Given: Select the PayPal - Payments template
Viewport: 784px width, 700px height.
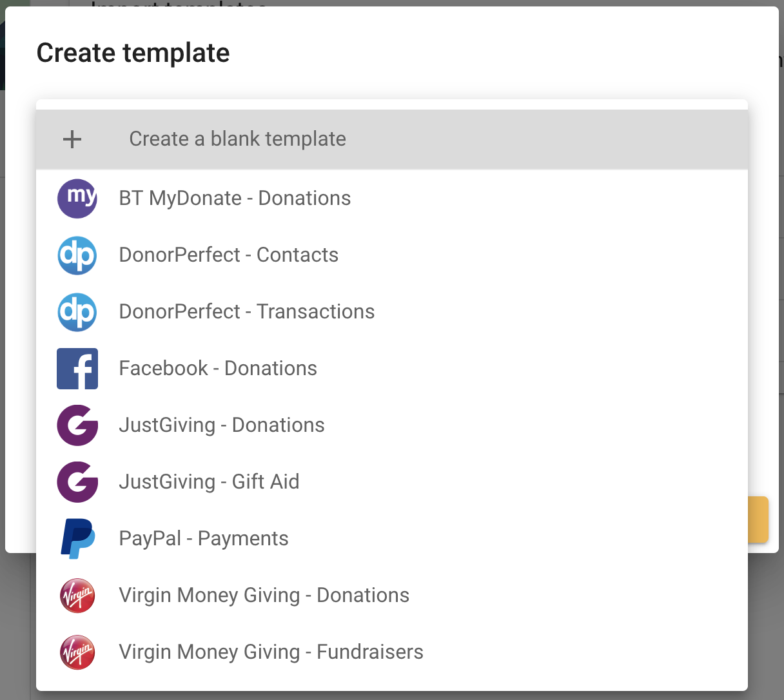Looking at the screenshot, I should click(x=204, y=538).
